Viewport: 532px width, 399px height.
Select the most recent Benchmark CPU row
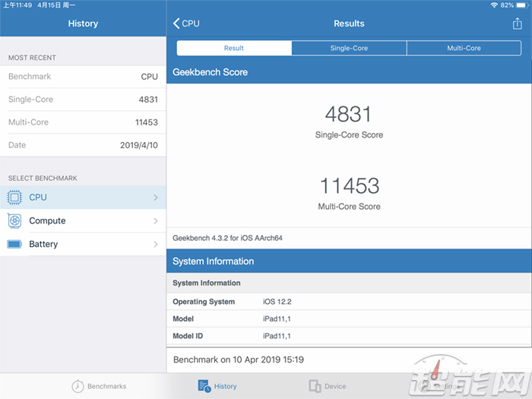(83, 77)
